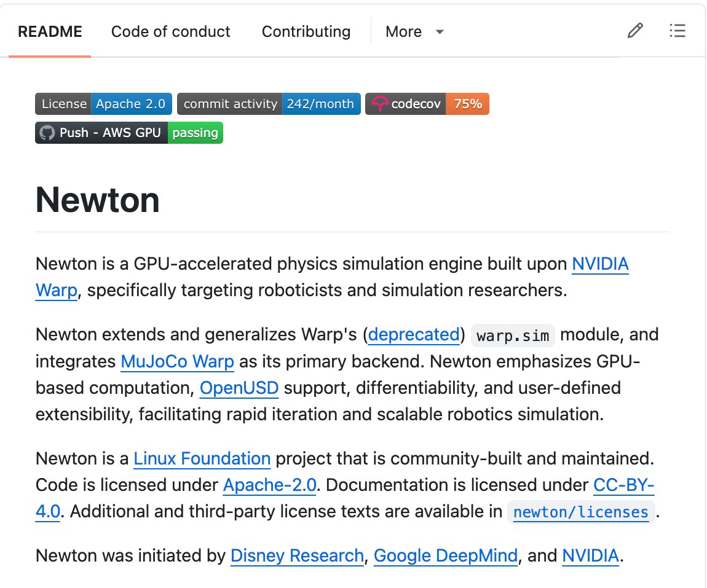Open the CC-BY-4.0 documentation license link
707x588 pixels.
click(623, 485)
